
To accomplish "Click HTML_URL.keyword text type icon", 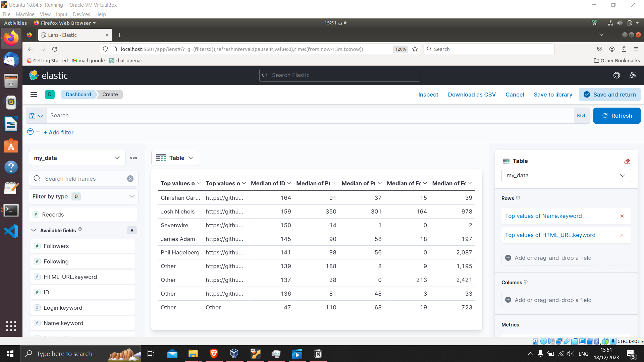I will 37,277.
